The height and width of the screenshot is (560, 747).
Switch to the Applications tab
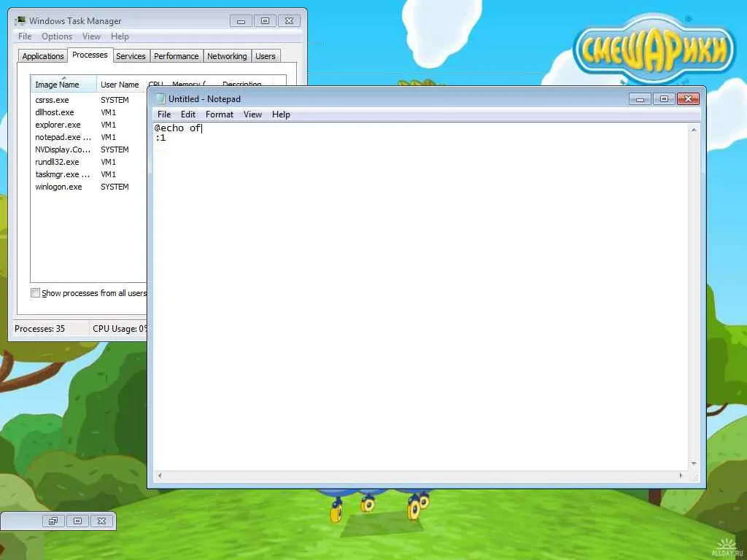[43, 56]
